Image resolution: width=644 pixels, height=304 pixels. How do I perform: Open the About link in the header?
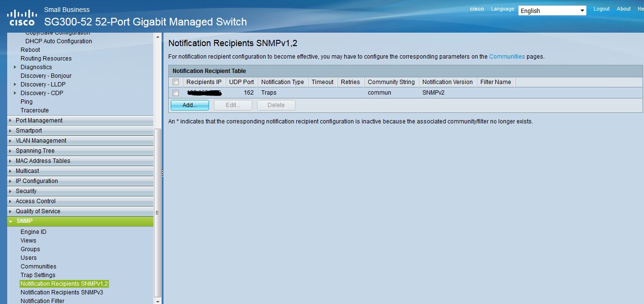click(623, 9)
